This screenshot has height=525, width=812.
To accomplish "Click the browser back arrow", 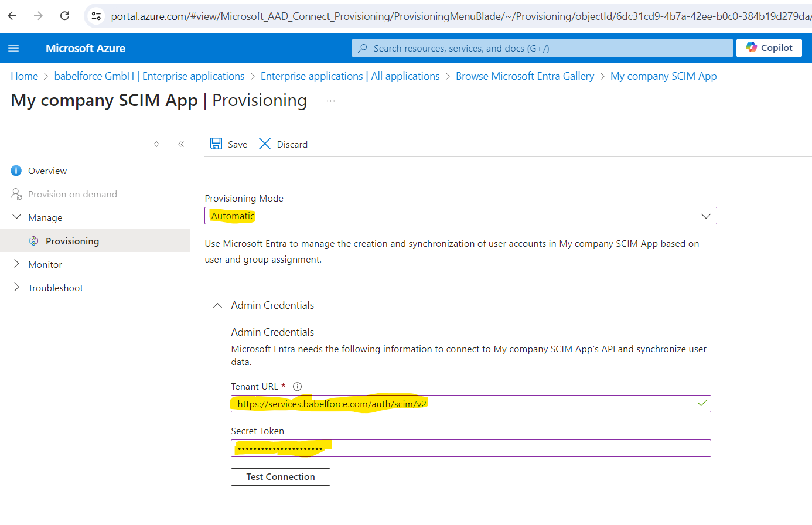I will (x=12, y=16).
